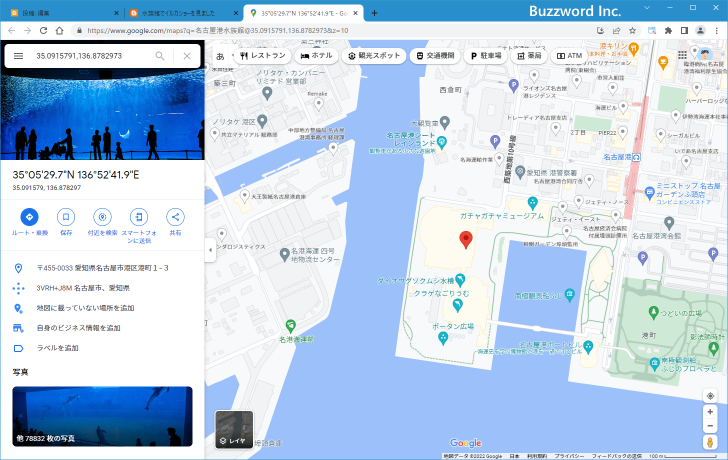Share this location icon
This screenshot has width=728, height=460.
pos(175,217)
